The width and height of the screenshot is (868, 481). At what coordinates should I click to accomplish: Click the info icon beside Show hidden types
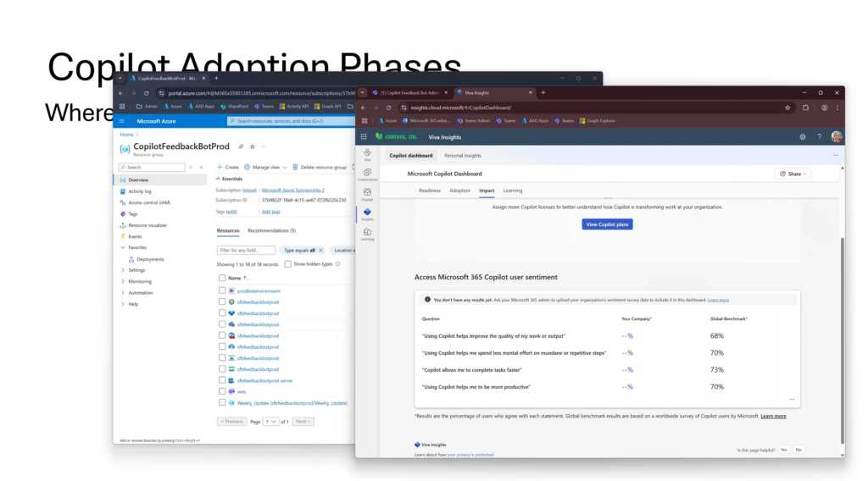click(x=337, y=264)
